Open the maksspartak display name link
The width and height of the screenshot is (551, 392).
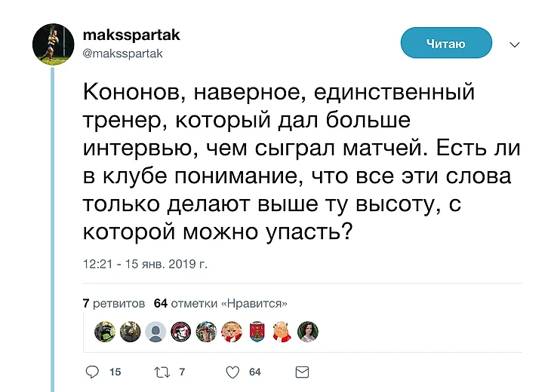click(x=121, y=35)
